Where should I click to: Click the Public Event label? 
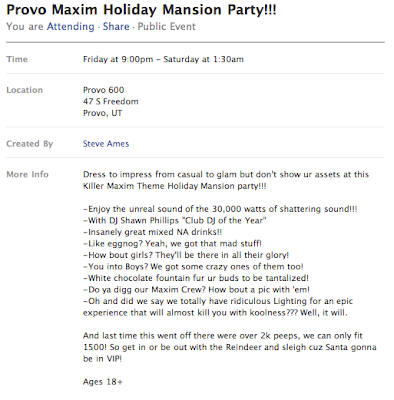pyautogui.click(x=166, y=26)
